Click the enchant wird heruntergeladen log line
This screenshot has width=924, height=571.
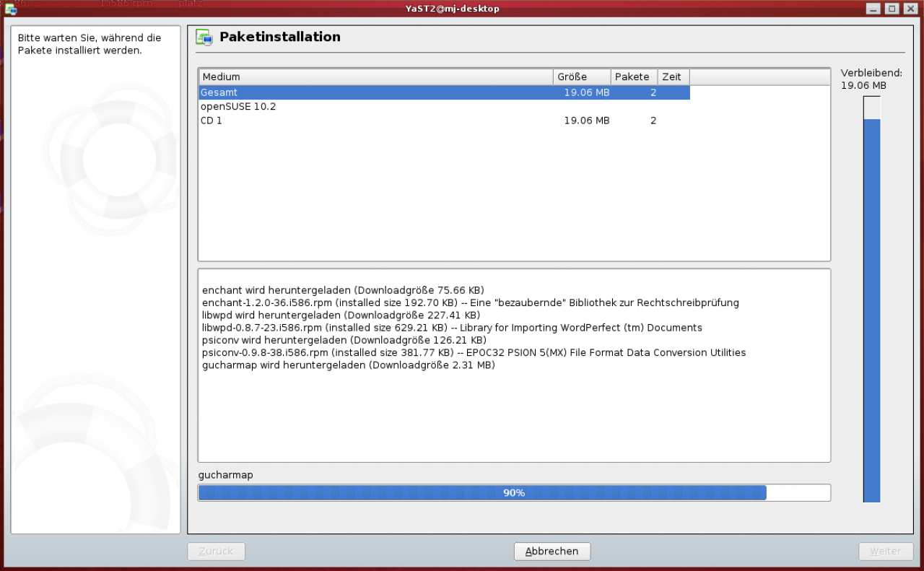click(x=343, y=290)
